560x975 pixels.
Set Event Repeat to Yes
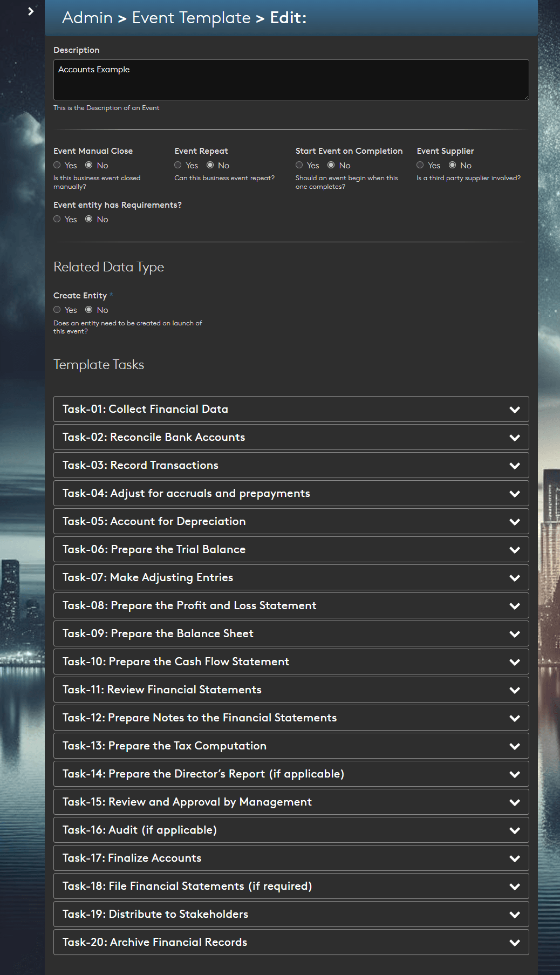[x=178, y=165]
